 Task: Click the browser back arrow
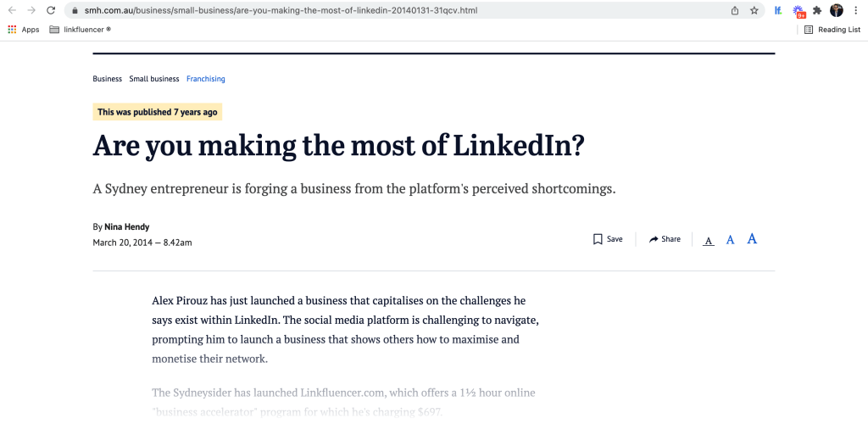click(12, 10)
